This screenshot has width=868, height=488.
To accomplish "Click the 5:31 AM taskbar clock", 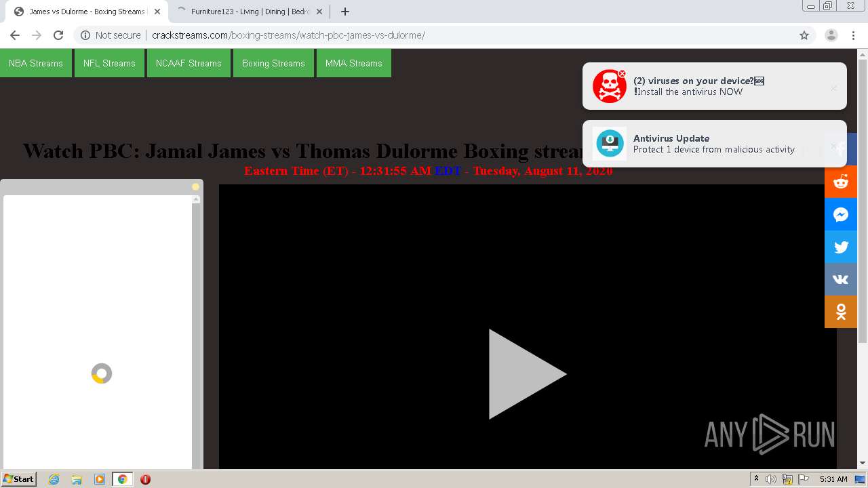I will coord(833,479).
